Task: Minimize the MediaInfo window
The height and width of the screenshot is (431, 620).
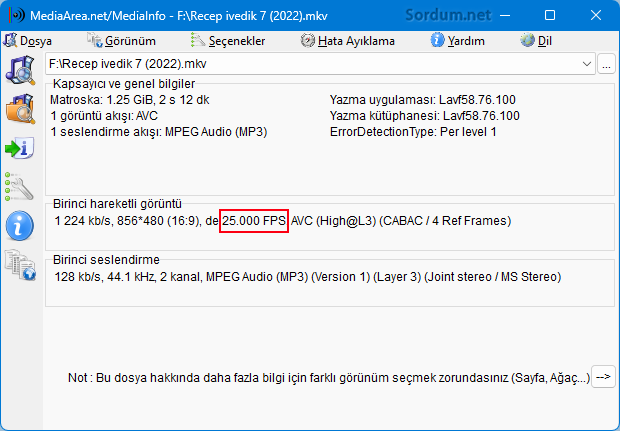Action: coord(505,15)
